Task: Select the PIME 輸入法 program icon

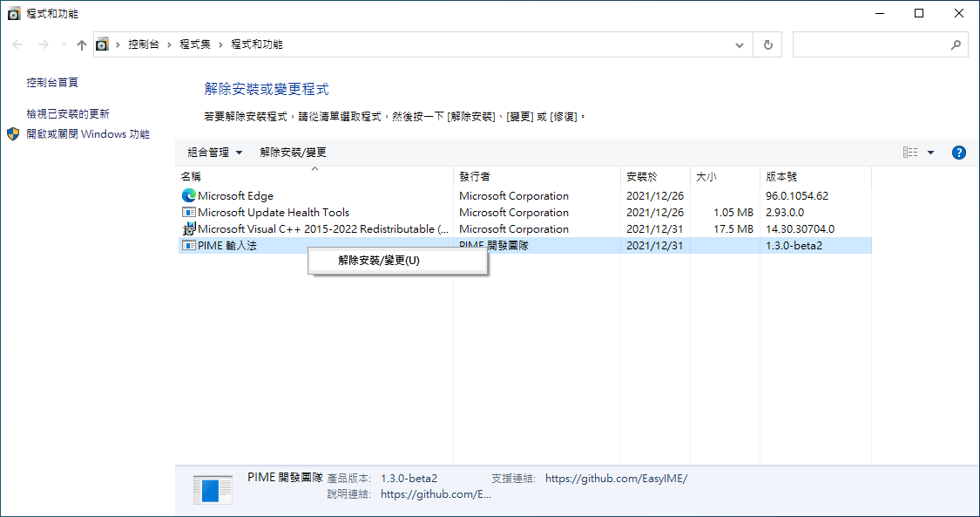Action: tap(188, 245)
